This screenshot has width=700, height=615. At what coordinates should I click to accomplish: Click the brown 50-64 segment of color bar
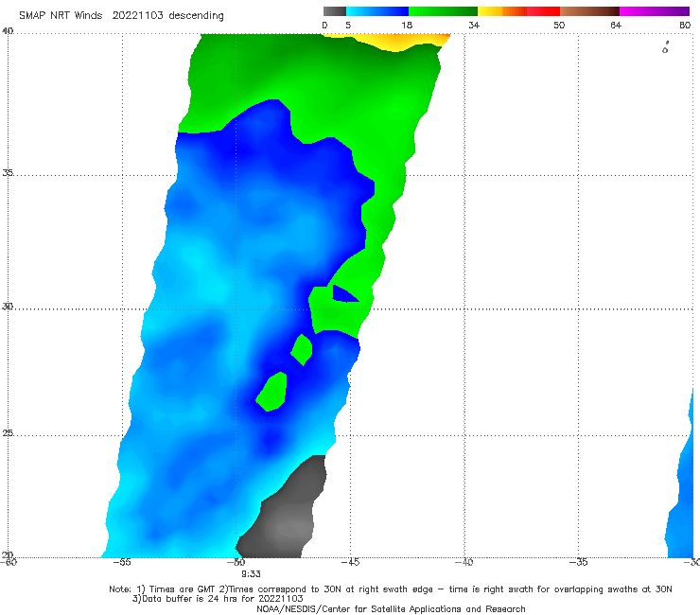(x=589, y=11)
